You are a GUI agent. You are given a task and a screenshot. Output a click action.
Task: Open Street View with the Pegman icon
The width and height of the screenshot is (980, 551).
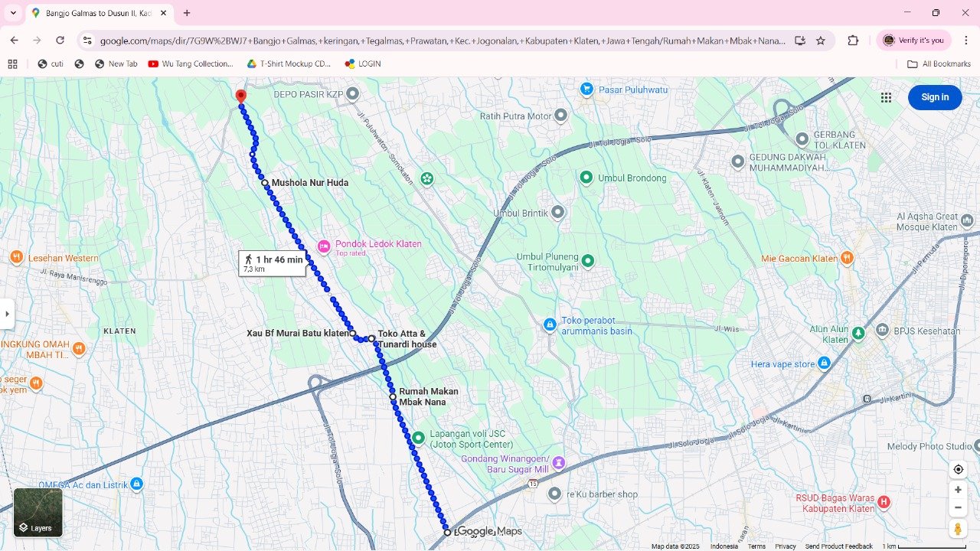(x=958, y=528)
